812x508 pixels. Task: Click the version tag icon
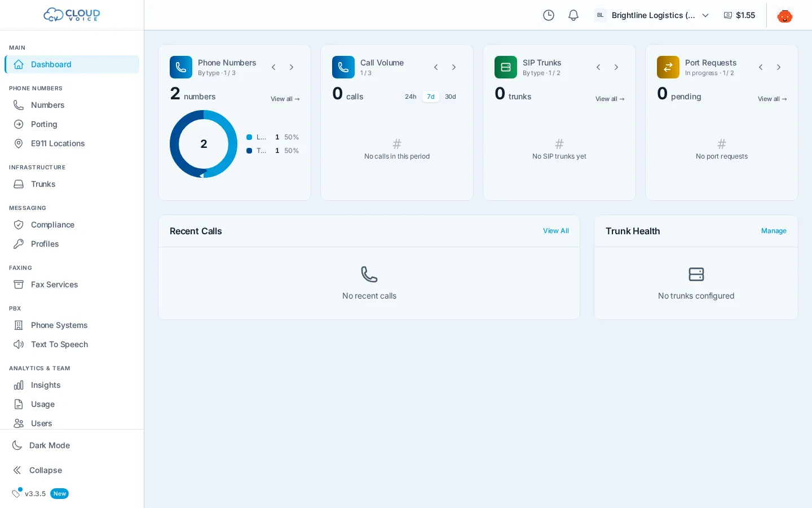click(x=16, y=493)
